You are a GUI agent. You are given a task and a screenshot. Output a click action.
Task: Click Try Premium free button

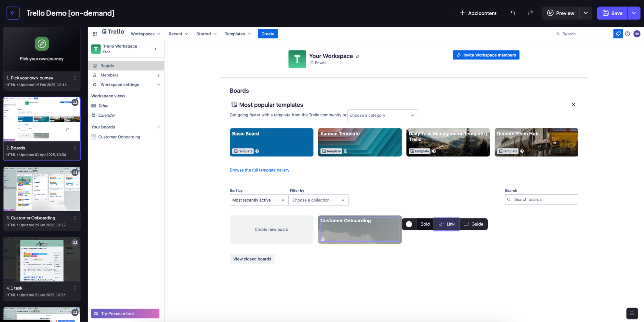point(125,313)
